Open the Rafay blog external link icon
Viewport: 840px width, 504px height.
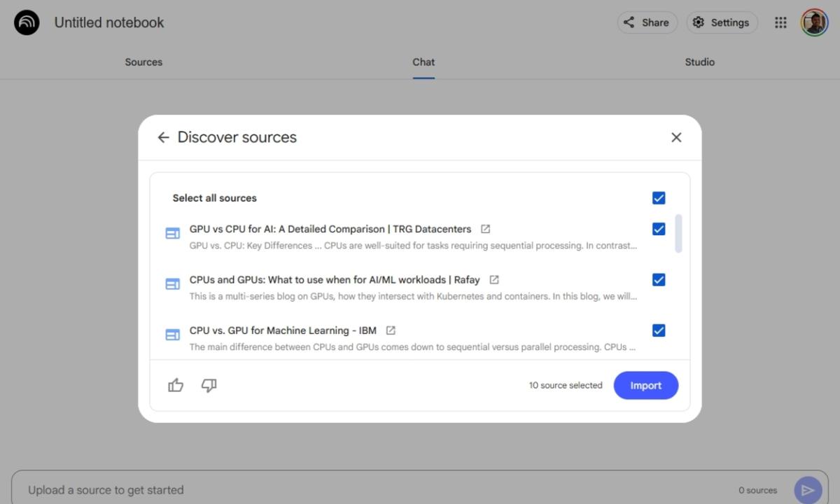click(493, 279)
